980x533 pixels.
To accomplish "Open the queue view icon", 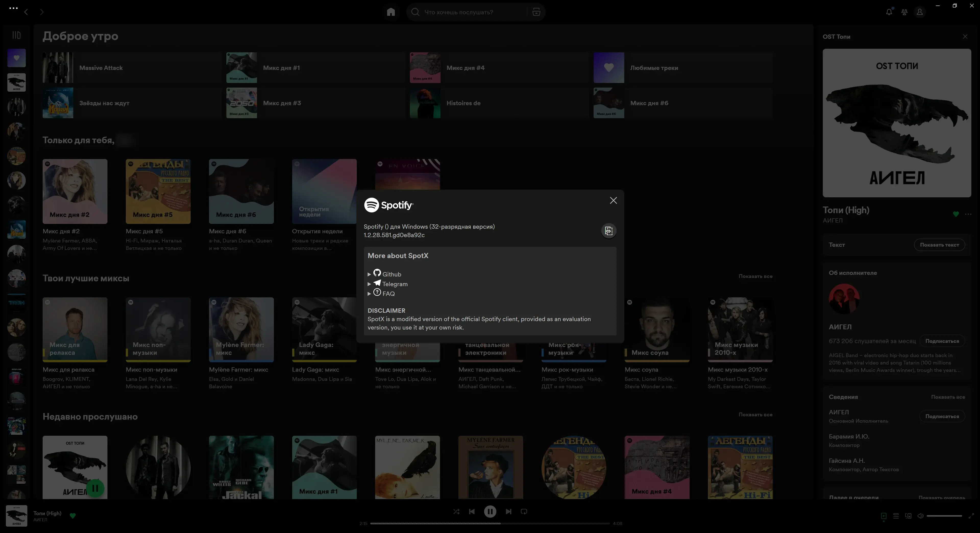I will [x=896, y=516].
